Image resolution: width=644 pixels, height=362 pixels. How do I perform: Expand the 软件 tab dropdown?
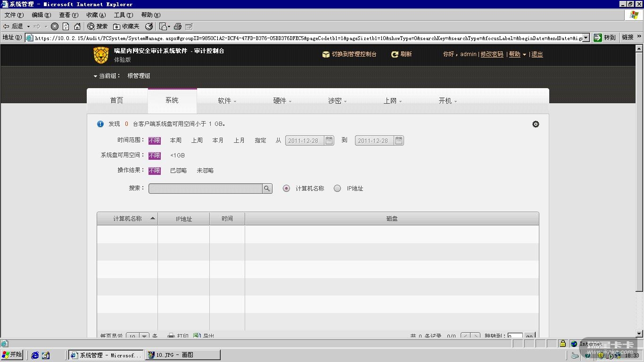coord(227,101)
